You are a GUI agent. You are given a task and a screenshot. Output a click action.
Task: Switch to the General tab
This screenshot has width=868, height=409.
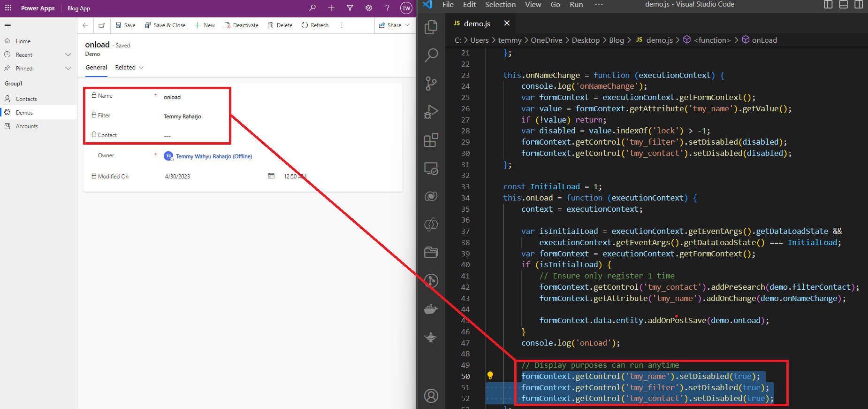[x=96, y=68]
